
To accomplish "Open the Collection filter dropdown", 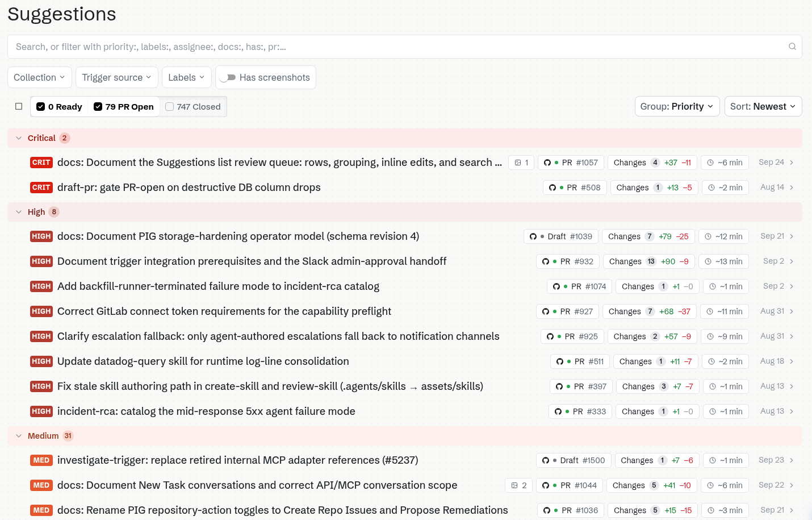I will pos(39,77).
